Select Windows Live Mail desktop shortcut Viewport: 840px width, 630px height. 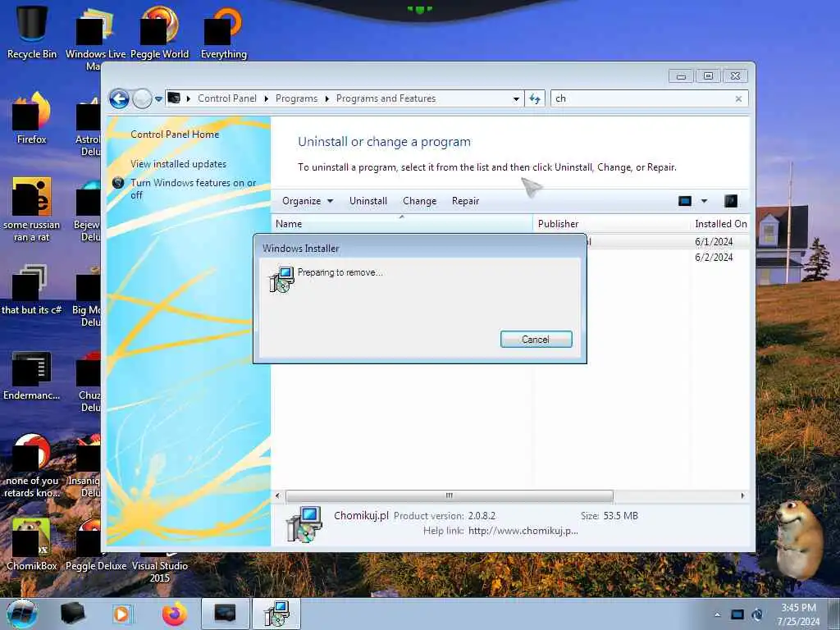(95, 31)
